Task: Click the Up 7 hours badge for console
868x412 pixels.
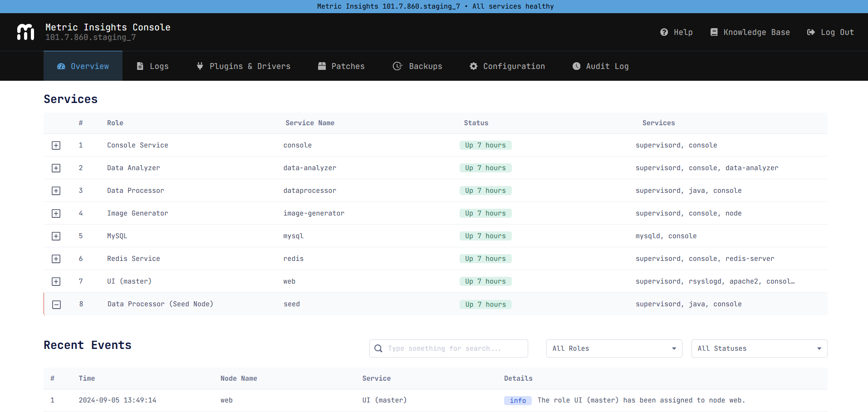Action: tap(485, 145)
